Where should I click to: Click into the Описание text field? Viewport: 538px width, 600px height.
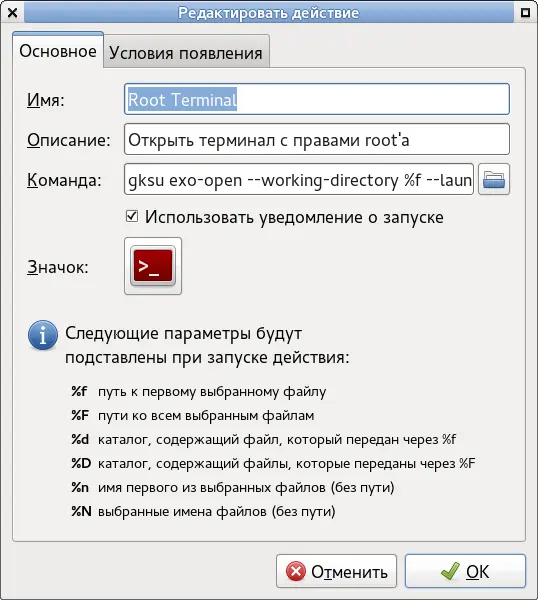pyautogui.click(x=317, y=139)
